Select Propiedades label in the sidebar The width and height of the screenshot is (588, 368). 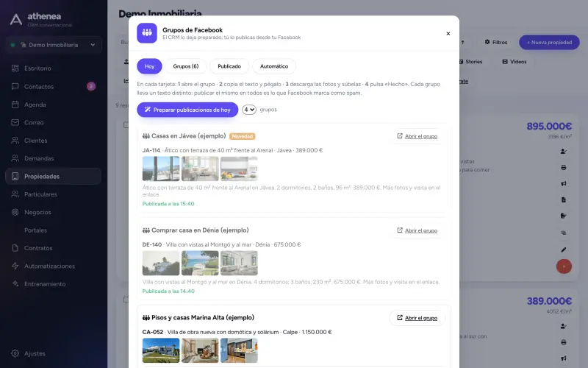[42, 176]
